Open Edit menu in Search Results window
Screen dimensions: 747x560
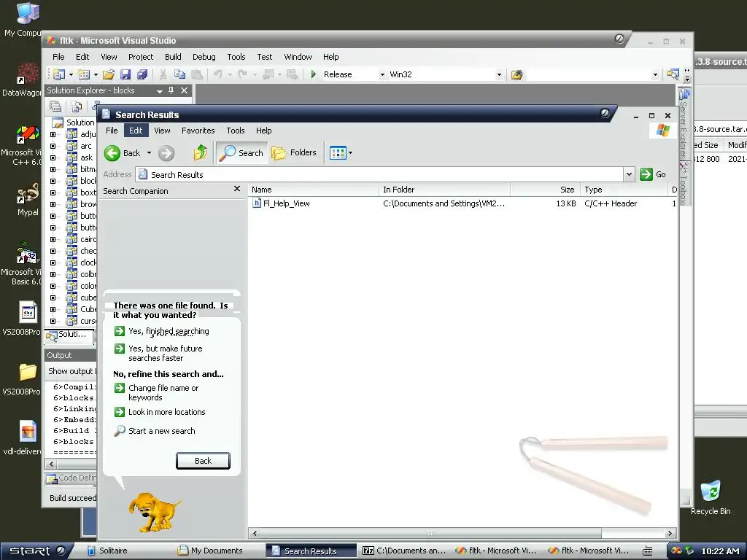point(136,131)
